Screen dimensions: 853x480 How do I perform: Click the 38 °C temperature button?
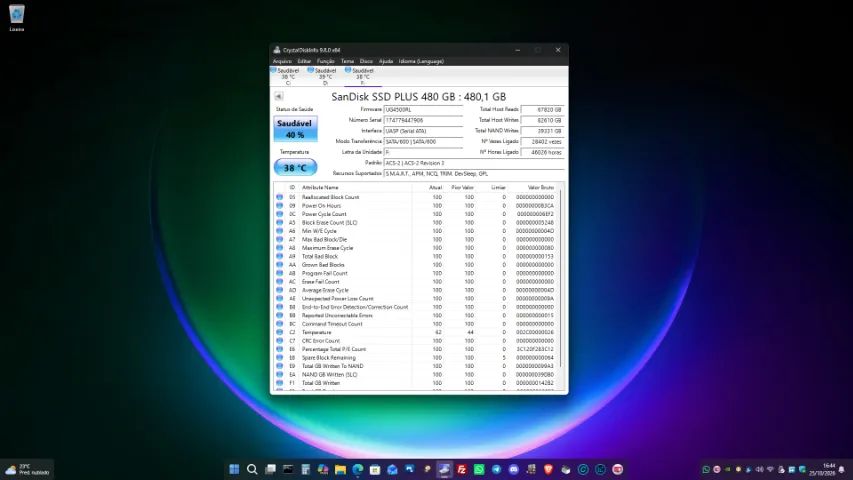click(x=295, y=168)
